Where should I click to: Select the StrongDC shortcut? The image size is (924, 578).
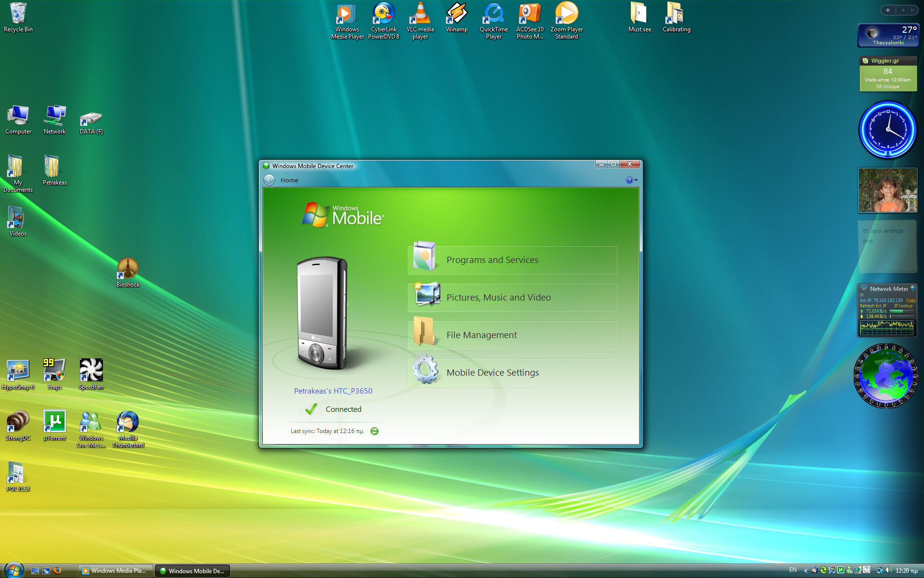(x=18, y=426)
